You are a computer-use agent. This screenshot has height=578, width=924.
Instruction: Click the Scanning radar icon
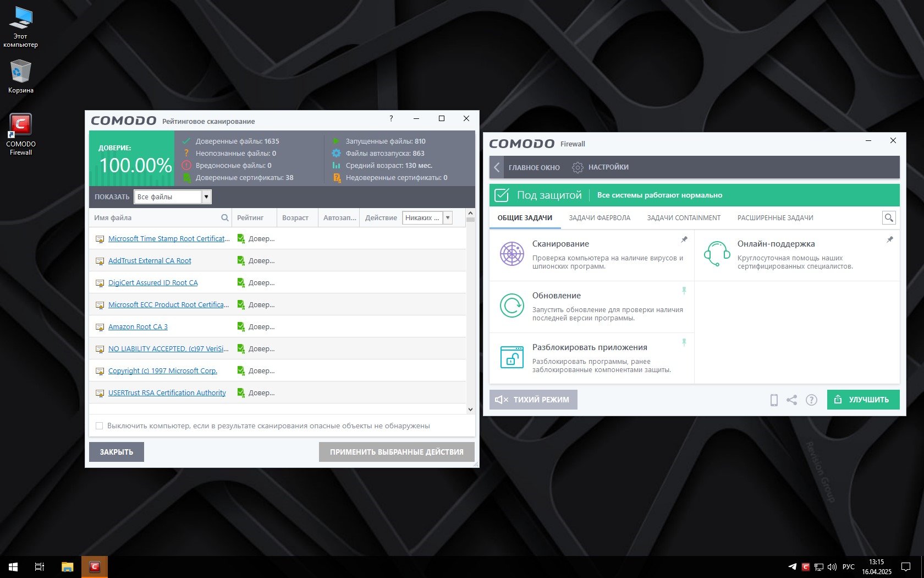pos(512,254)
